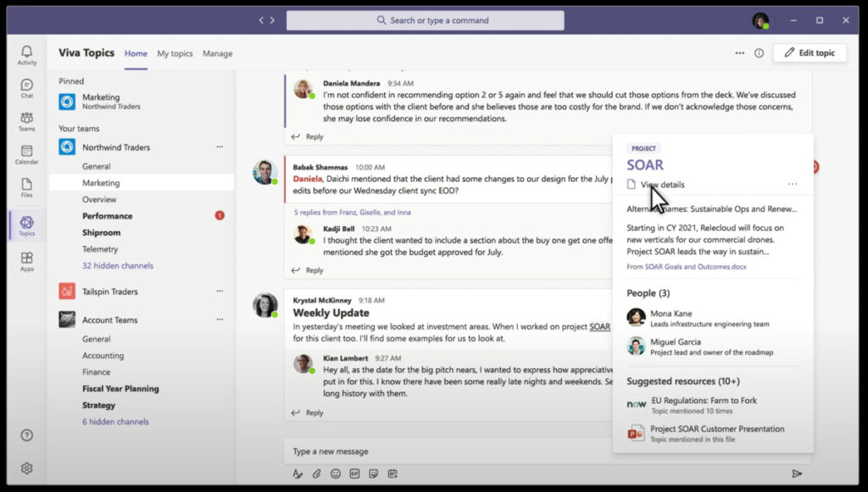868x492 pixels.
Task: Click the Format text icon in composer
Action: [x=298, y=473]
